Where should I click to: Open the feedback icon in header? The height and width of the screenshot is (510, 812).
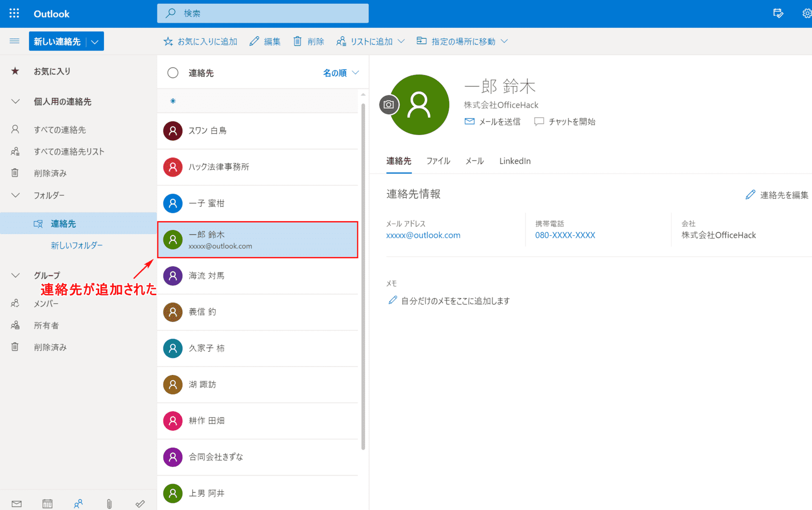[x=778, y=13]
